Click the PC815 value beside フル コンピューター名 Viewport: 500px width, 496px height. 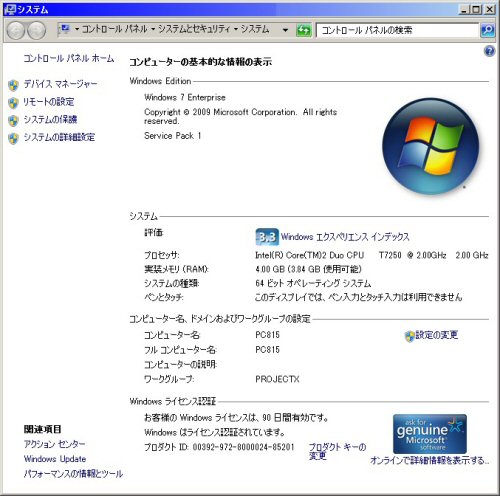tap(267, 350)
